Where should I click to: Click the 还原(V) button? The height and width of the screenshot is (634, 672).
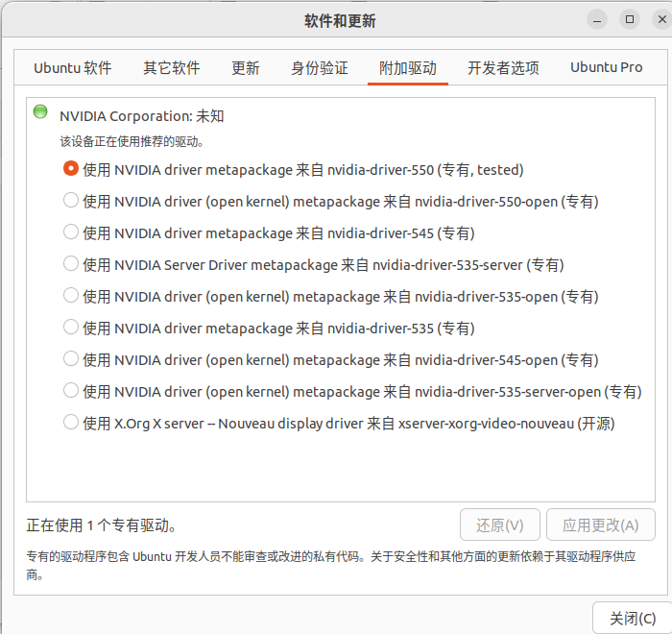(x=500, y=524)
